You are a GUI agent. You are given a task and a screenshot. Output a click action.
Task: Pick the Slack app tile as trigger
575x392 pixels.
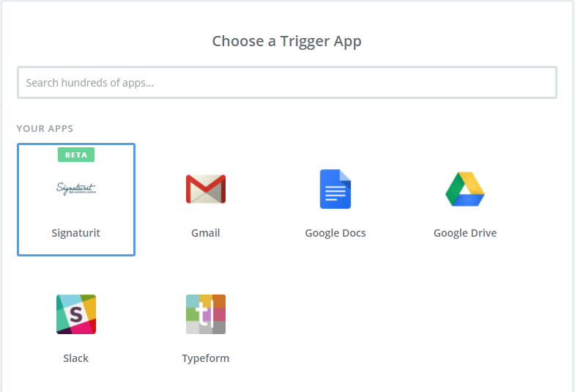(76, 325)
